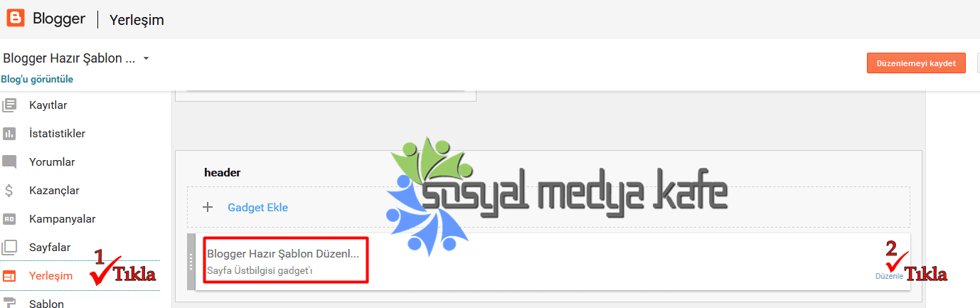Click the Gadget Ekle link in header
Screen dimensions: 980x308
point(258,208)
